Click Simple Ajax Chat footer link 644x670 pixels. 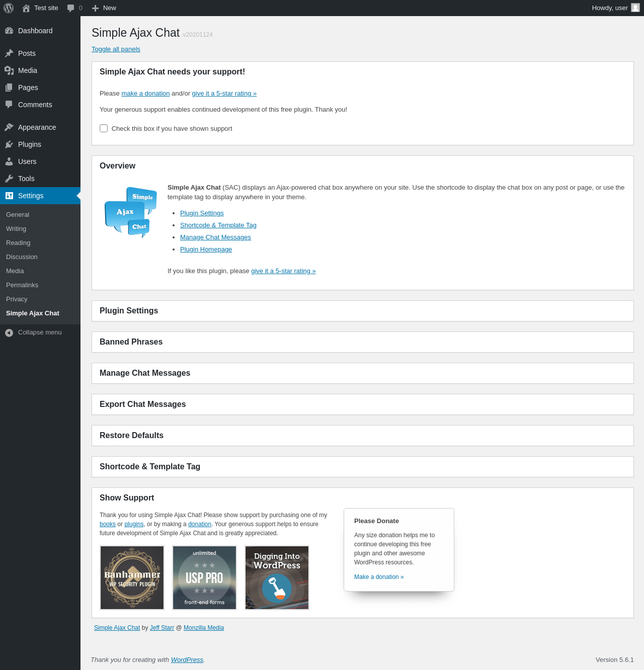117,628
